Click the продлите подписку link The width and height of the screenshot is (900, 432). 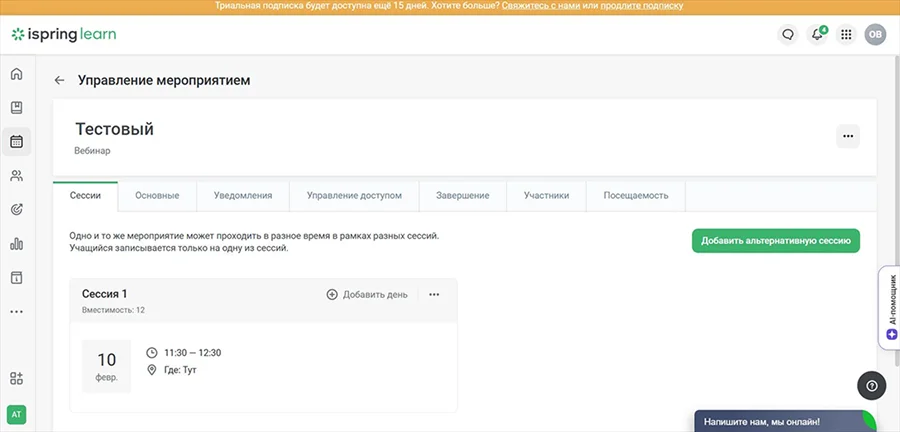(642, 6)
